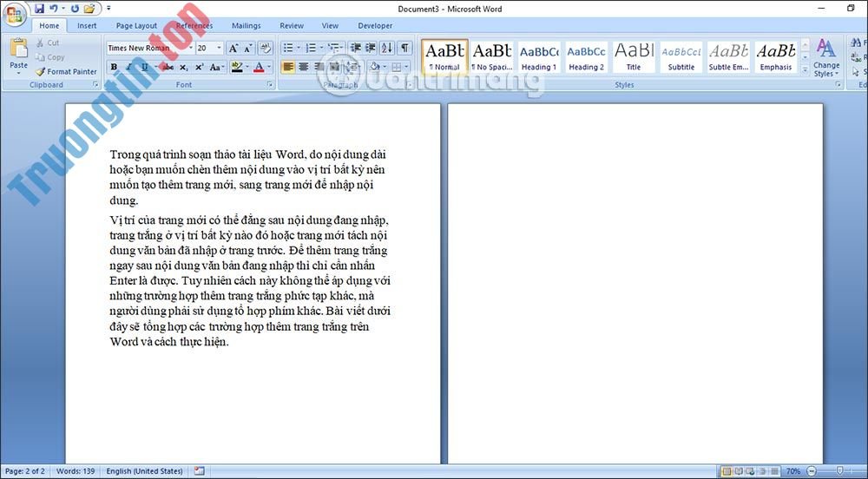Click the Save icon in Quick Access Toolbar
This screenshot has width=868, height=479.
point(39,9)
